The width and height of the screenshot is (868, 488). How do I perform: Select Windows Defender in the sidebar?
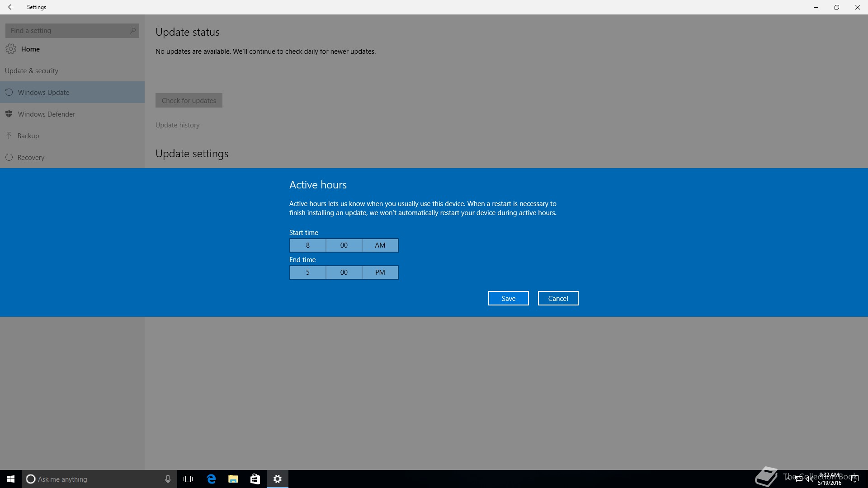coord(72,114)
